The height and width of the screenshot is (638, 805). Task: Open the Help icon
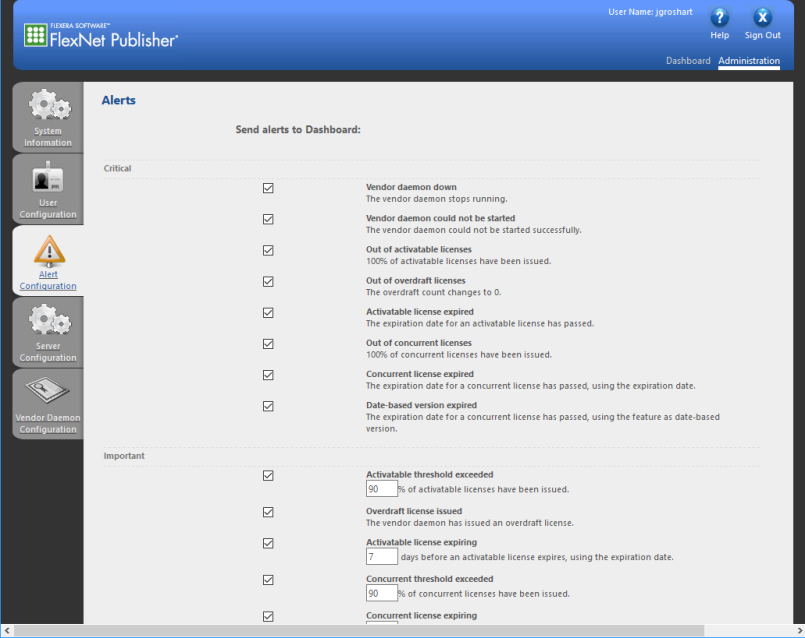pyautogui.click(x=719, y=17)
